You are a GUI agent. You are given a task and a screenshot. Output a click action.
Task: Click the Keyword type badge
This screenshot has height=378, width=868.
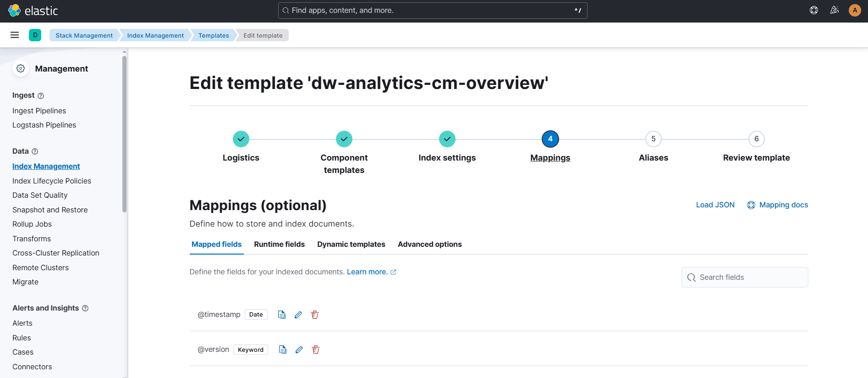click(251, 350)
